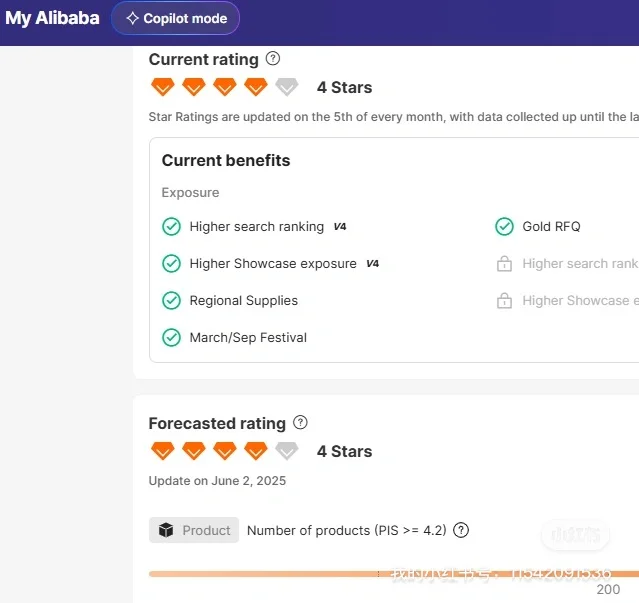The image size is (639, 603).
Task: Click the first diamond in Forecasted rating
Action: coord(162,451)
